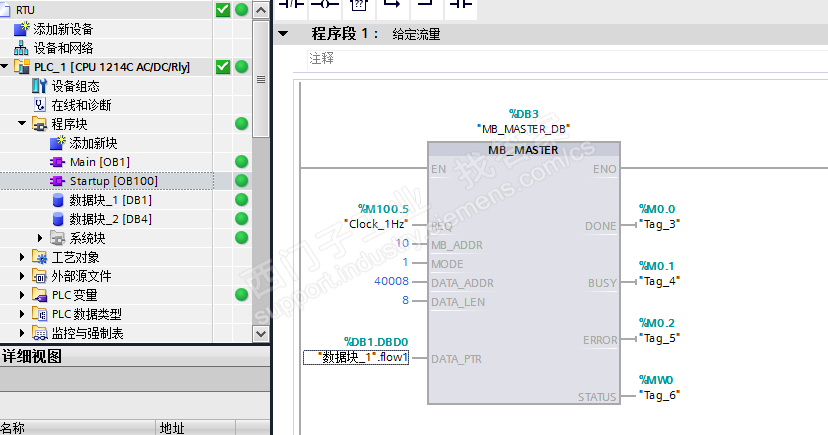Screen dimensions: 828x435
Task: Expand the Watch and force tables (监控与强制表) node
Action: pos(22,333)
